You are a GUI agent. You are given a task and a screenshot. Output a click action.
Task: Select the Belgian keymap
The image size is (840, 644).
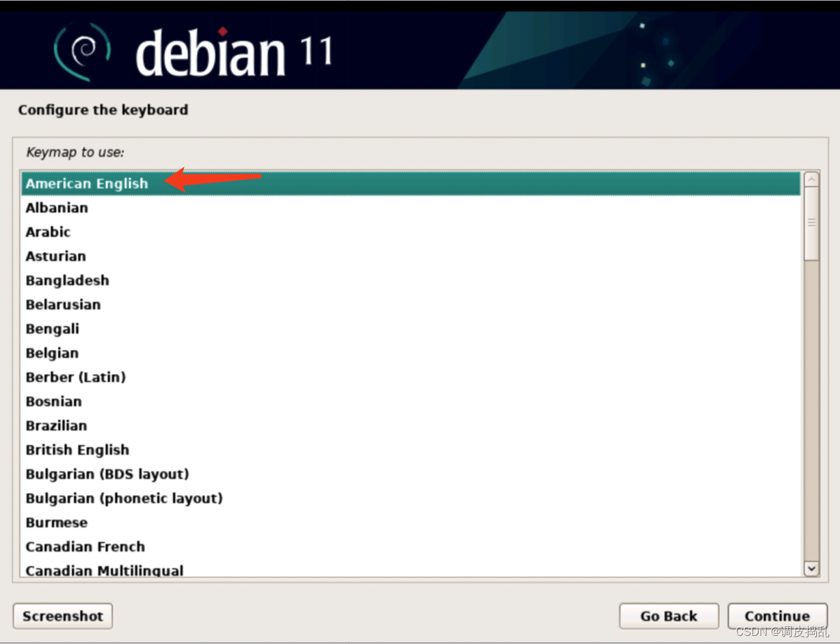click(52, 353)
